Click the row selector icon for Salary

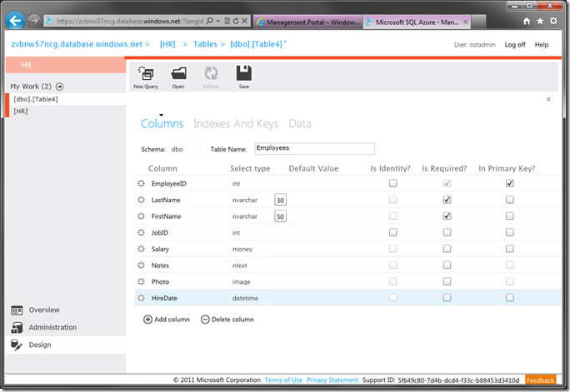[142, 249]
